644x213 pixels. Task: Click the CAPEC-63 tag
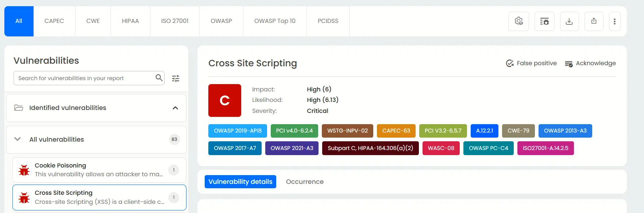[396, 131]
